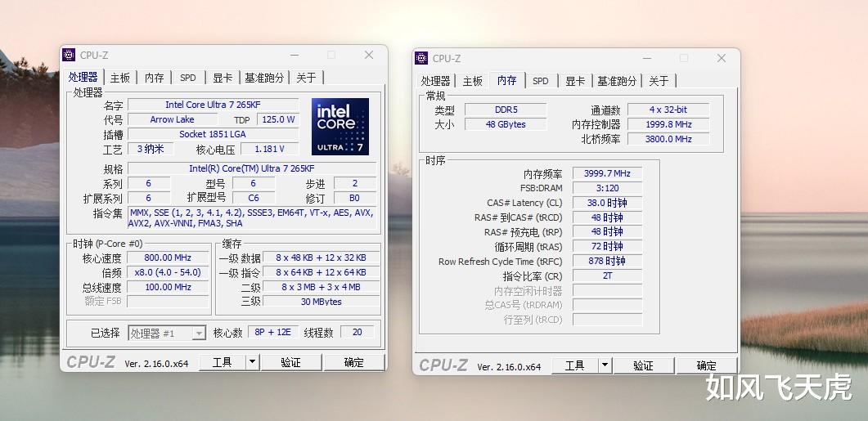Click 验证 button in right window
The image size is (868, 421).
click(644, 365)
